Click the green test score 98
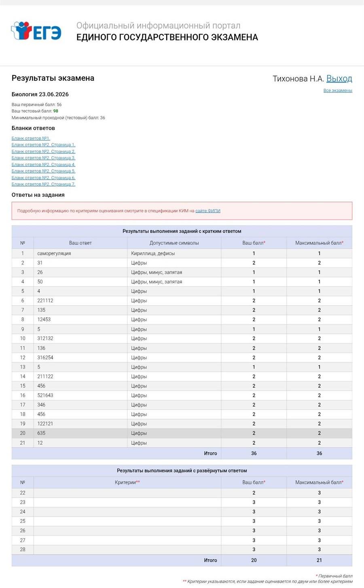Image resolution: width=364 pixels, height=588 pixels. click(55, 111)
